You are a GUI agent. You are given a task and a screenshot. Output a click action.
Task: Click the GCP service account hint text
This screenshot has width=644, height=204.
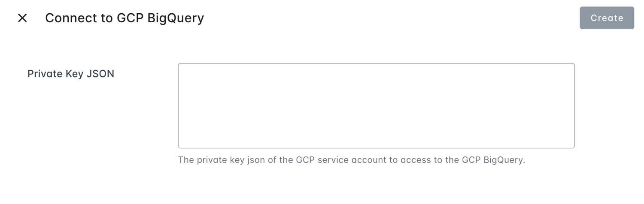(x=352, y=160)
